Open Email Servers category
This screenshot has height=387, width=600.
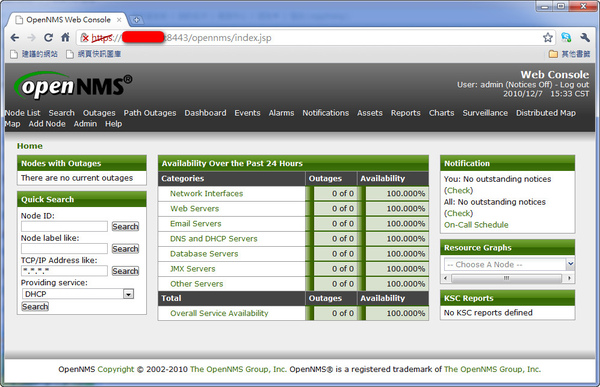(x=196, y=224)
